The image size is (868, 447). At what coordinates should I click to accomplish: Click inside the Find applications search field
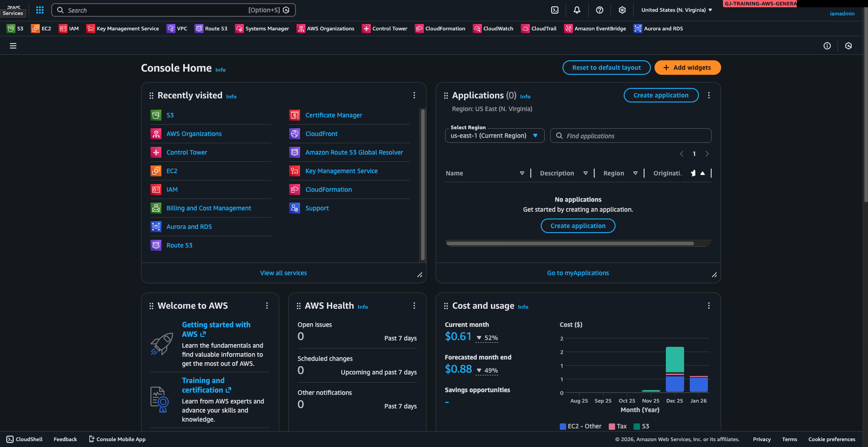pos(630,136)
